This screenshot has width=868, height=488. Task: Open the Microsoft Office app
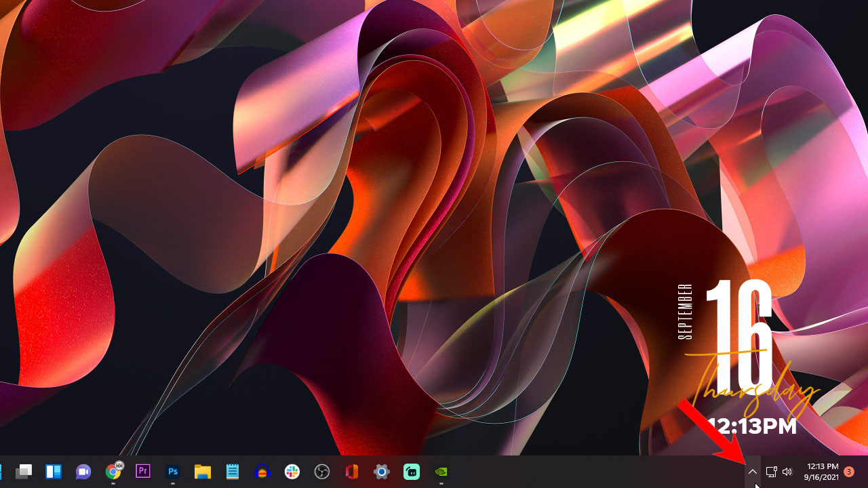[351, 471]
